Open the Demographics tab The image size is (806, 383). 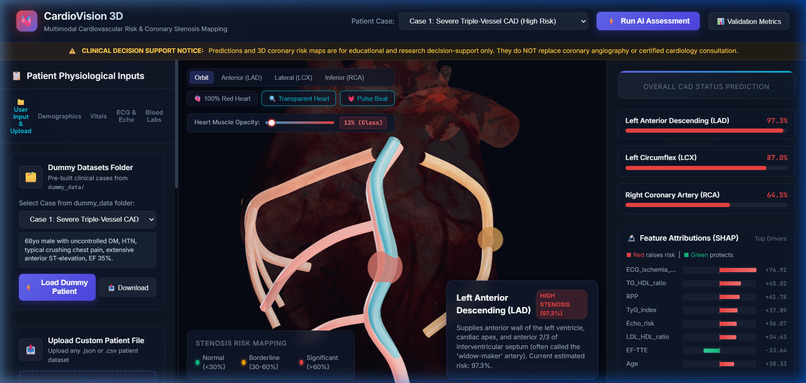59,116
